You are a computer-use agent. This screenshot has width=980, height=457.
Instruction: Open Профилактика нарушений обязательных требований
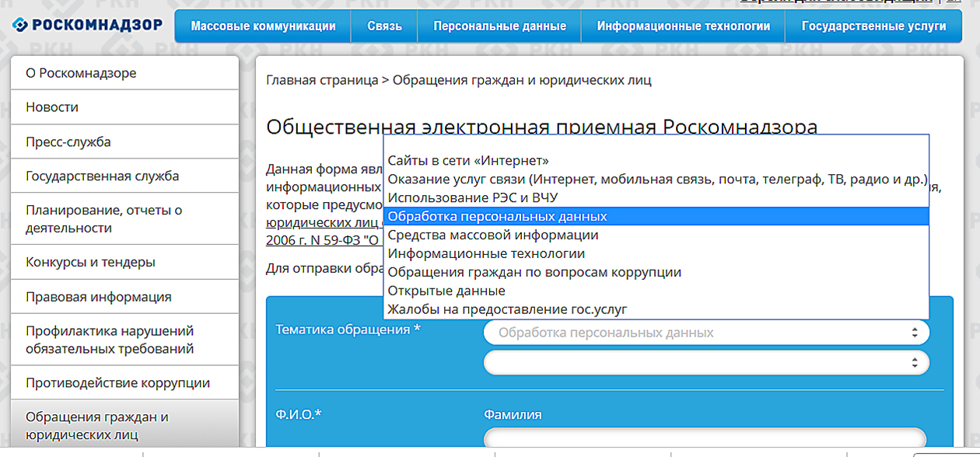point(124,340)
